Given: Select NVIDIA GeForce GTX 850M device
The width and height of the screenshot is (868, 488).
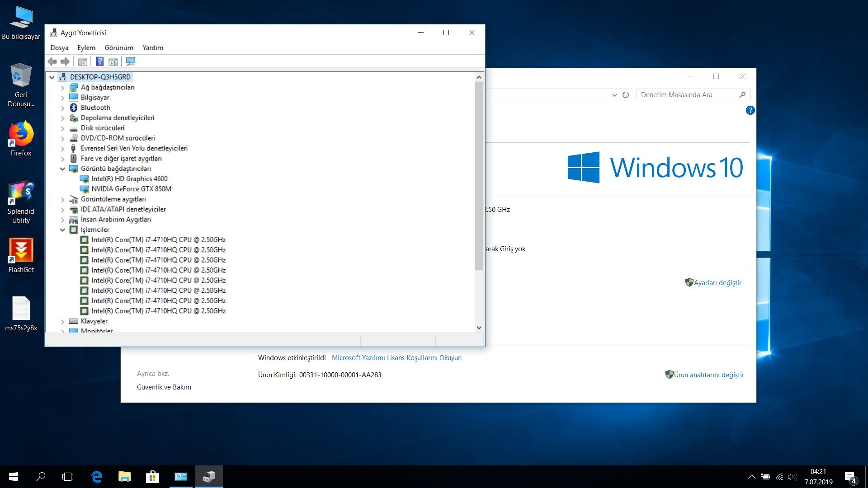Looking at the screenshot, I should [x=131, y=189].
